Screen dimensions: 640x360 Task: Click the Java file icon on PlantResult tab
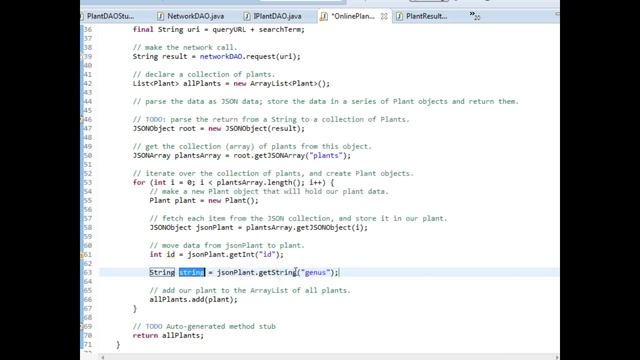[399, 16]
